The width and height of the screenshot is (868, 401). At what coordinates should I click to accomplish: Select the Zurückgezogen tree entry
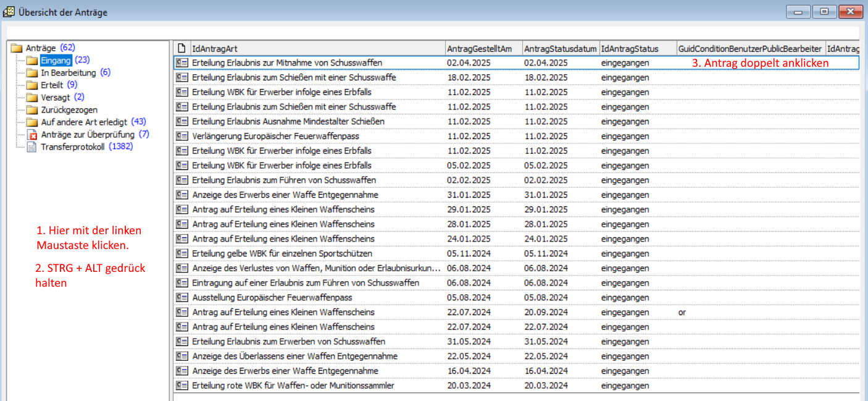69,110
